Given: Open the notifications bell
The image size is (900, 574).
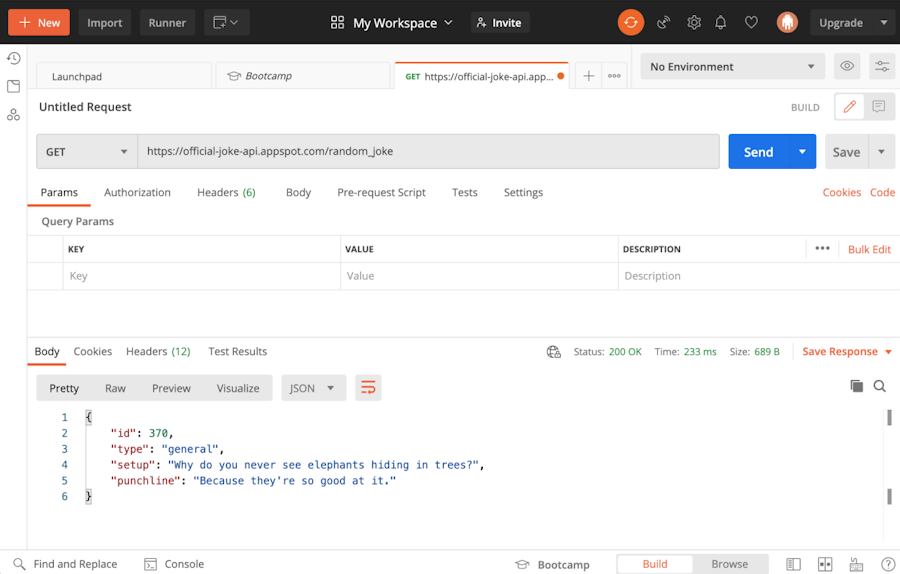Looking at the screenshot, I should coord(720,22).
